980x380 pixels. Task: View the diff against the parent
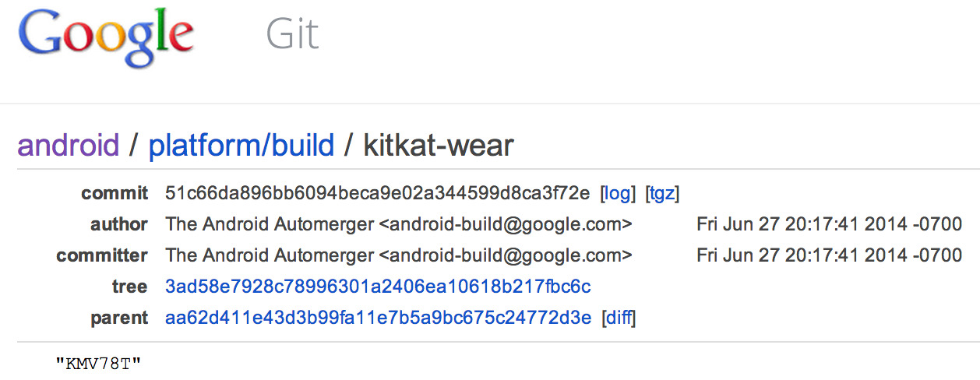coord(619,318)
